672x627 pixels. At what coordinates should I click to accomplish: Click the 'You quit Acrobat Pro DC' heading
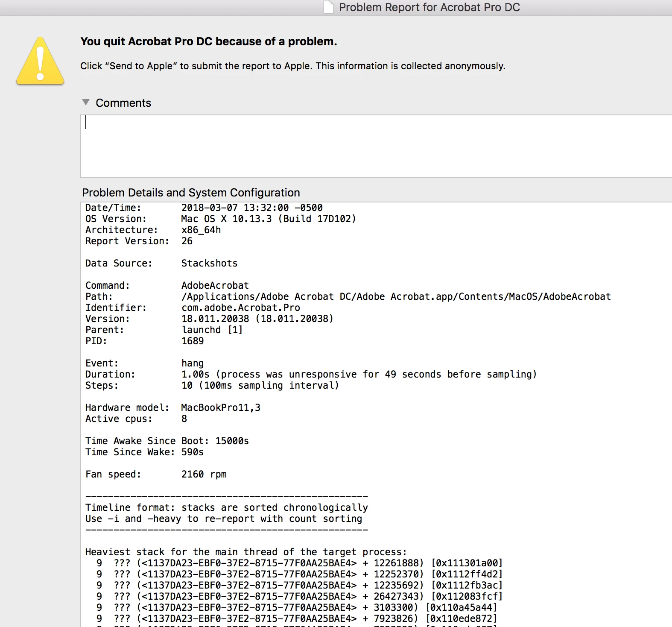(209, 41)
